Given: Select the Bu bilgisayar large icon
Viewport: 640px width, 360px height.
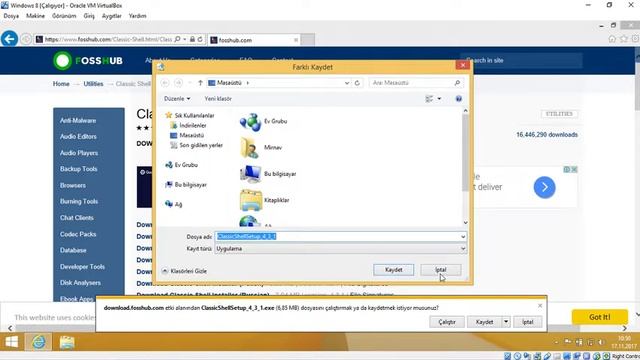Looking at the screenshot, I should (250, 174).
